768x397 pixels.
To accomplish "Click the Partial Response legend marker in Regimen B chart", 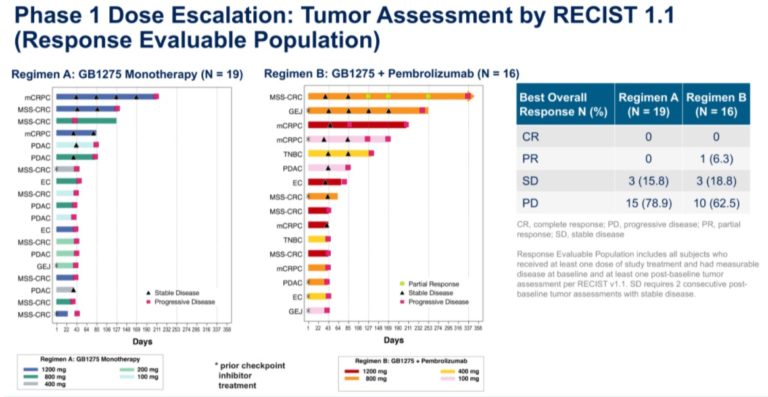I will click(402, 284).
